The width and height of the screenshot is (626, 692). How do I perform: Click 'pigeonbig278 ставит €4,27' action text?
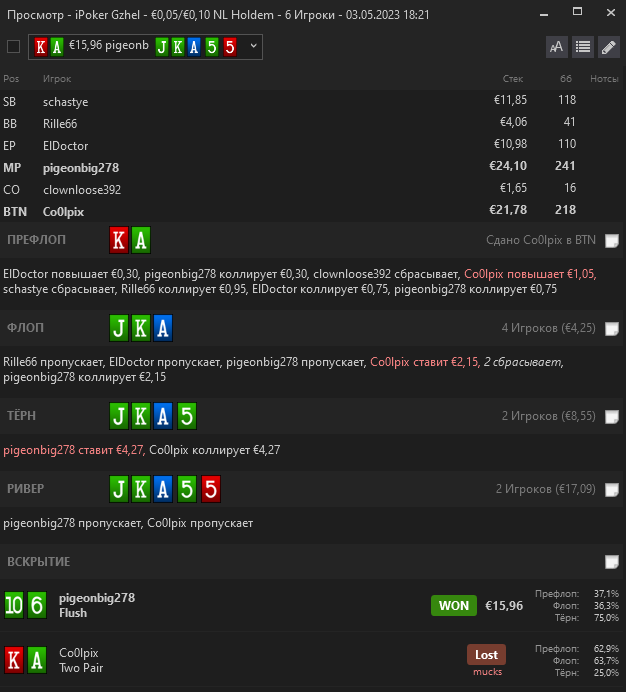click(74, 450)
